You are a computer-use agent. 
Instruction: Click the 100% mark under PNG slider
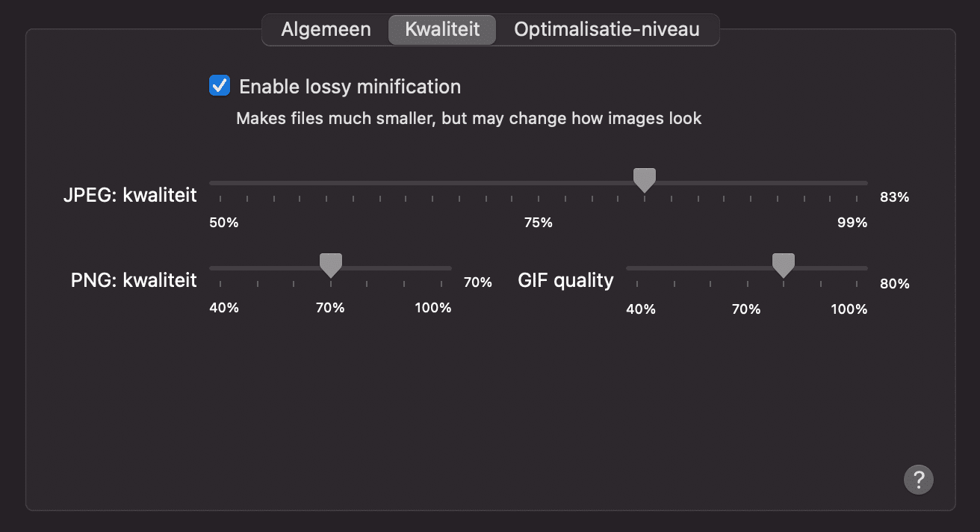433,308
